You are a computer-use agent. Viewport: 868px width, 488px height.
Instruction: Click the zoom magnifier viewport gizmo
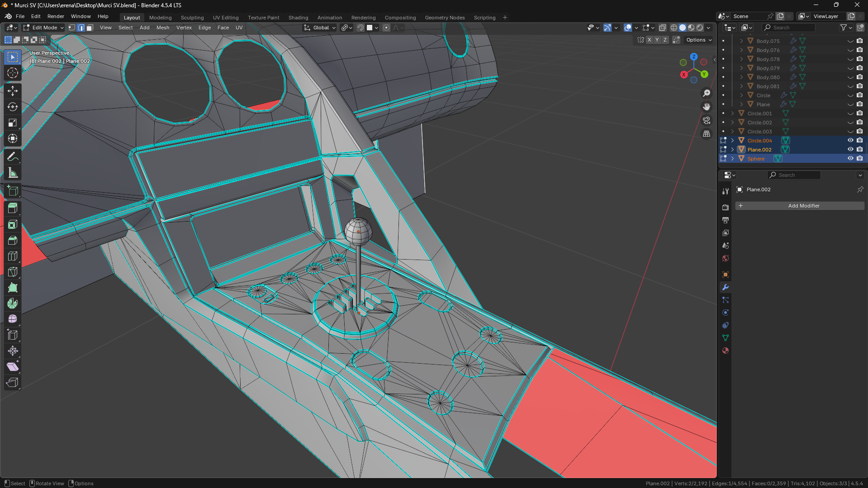click(707, 93)
